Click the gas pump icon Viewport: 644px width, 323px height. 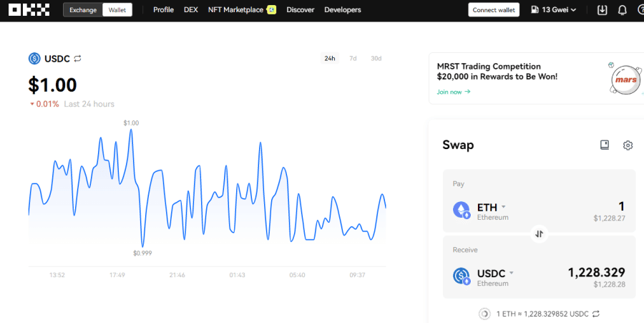[x=535, y=9]
